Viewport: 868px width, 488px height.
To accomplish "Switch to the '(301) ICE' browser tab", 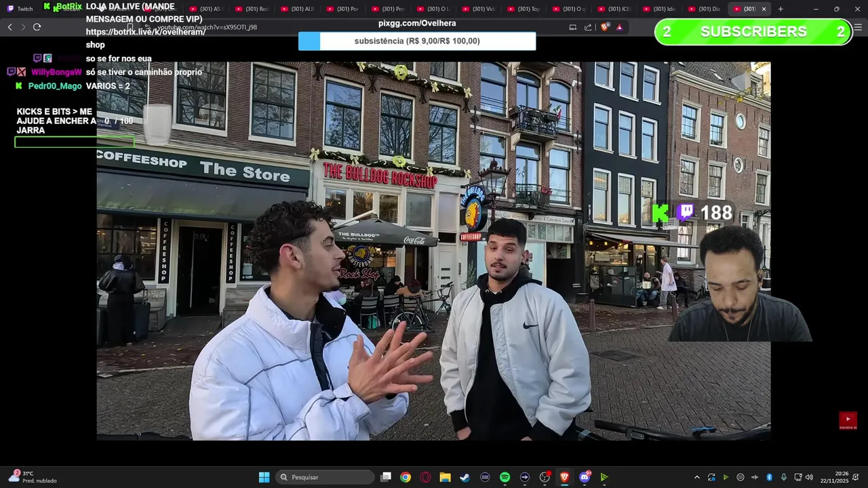I will [x=614, y=9].
